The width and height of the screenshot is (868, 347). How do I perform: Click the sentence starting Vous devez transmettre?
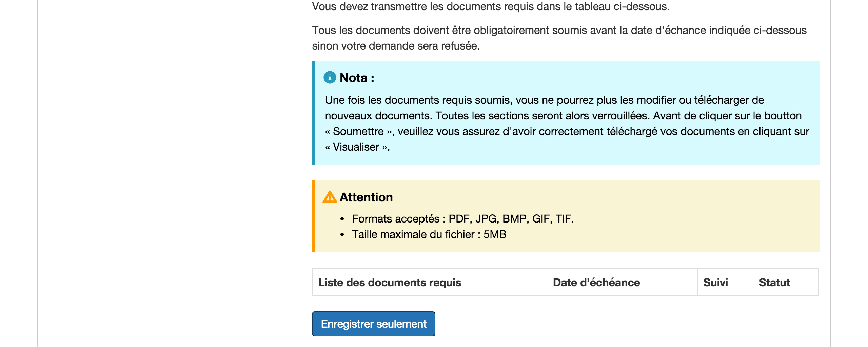(x=490, y=6)
